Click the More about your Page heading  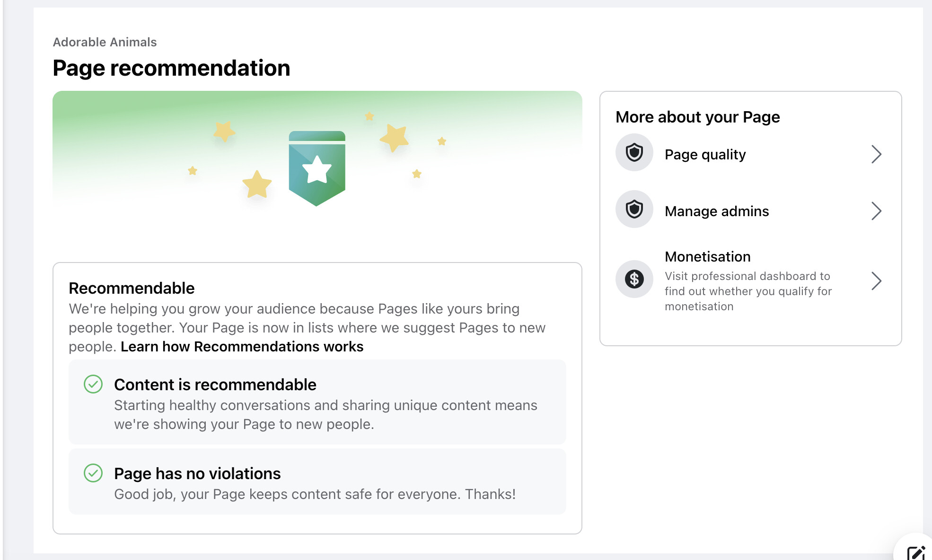[x=697, y=117]
